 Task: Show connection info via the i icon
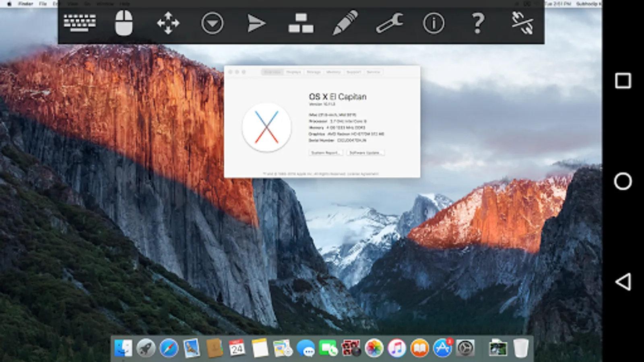pyautogui.click(x=433, y=23)
